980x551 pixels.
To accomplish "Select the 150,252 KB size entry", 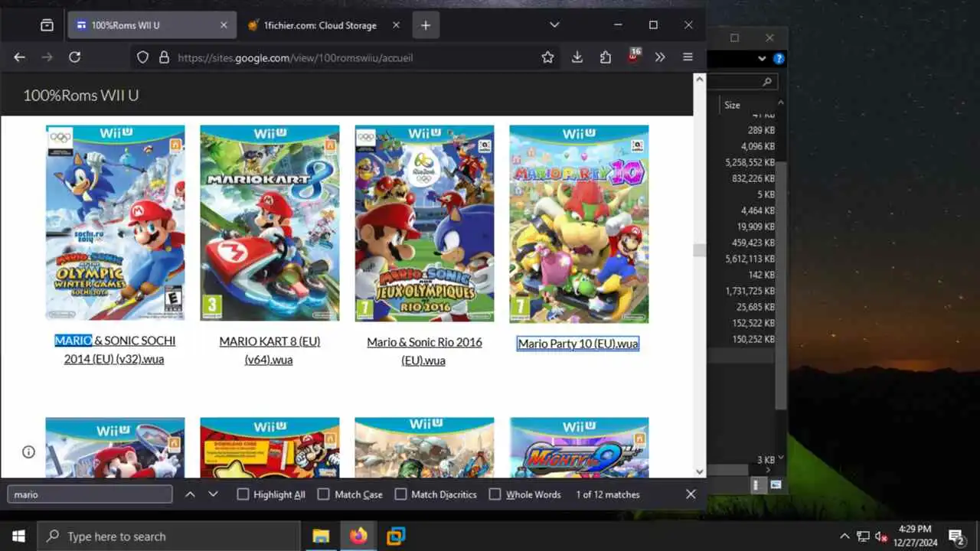I will [753, 339].
